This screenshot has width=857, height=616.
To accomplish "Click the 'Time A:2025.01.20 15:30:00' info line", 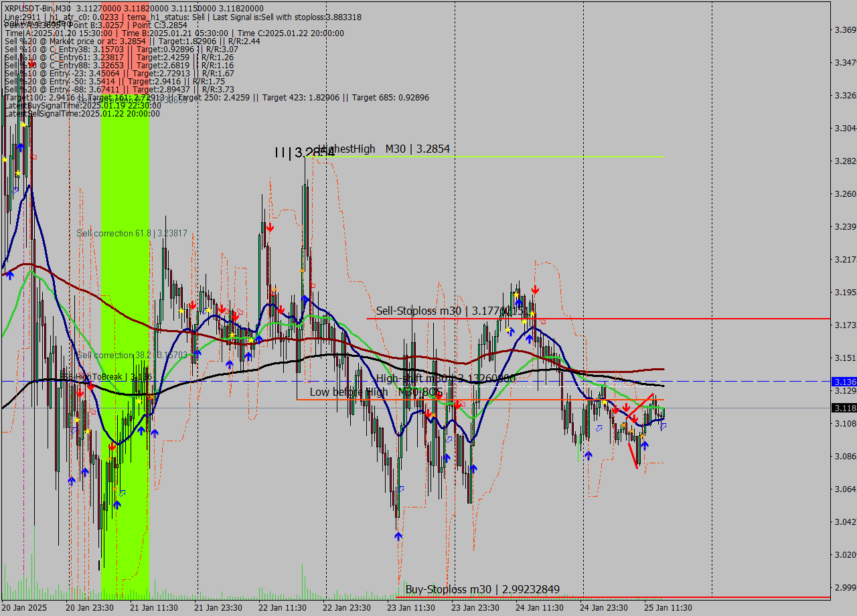I will [x=174, y=33].
